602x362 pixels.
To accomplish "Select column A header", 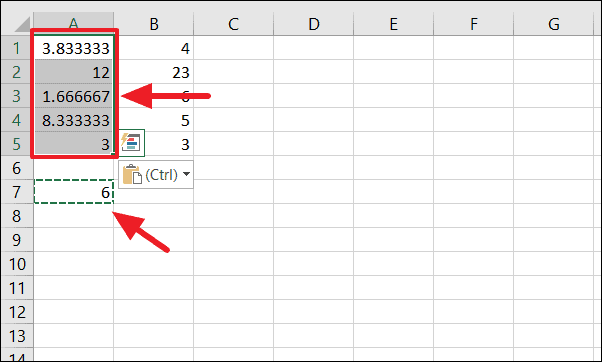I will [74, 23].
